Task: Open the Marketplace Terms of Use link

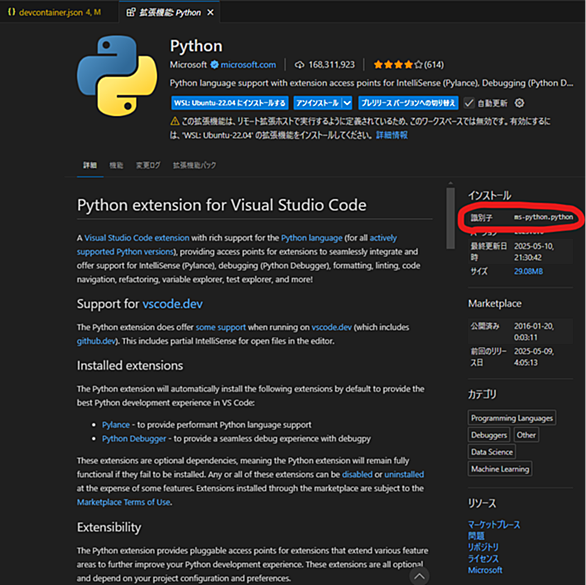Action: click(124, 502)
